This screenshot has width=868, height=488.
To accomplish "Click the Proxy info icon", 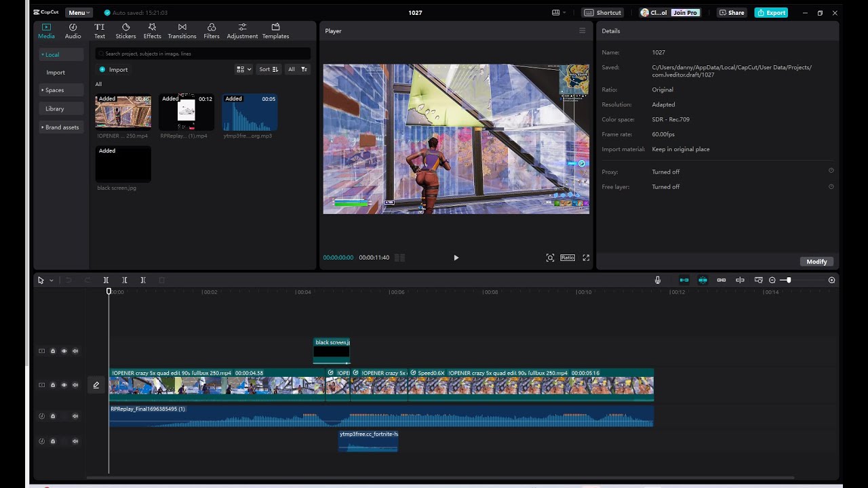I will point(831,171).
